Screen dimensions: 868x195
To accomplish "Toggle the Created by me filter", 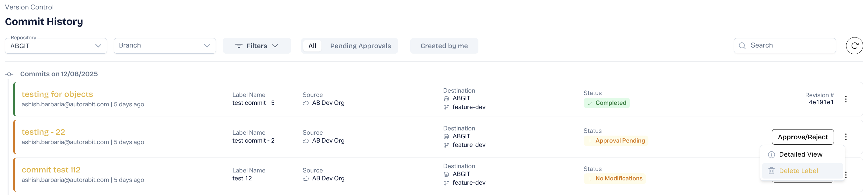I will click(x=444, y=46).
